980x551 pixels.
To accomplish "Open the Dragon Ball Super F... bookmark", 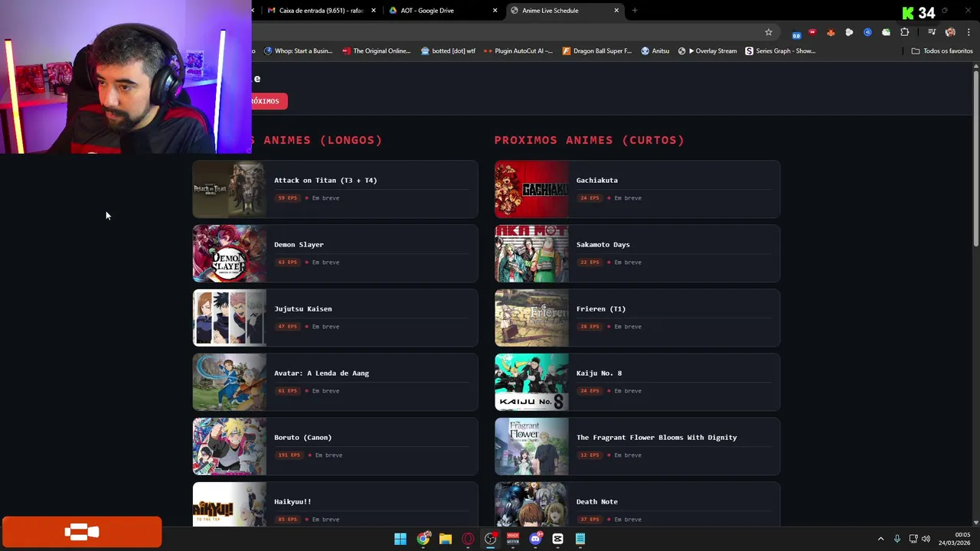I will click(x=596, y=51).
